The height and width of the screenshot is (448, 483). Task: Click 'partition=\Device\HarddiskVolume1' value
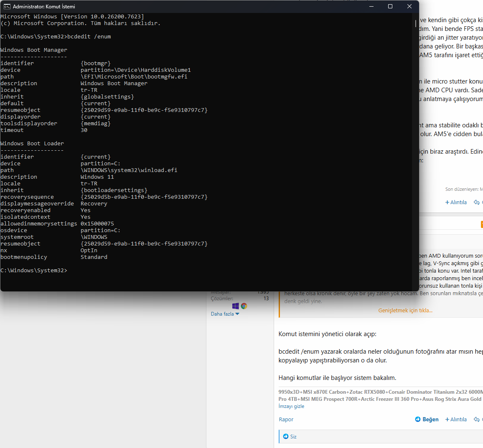(x=135, y=70)
